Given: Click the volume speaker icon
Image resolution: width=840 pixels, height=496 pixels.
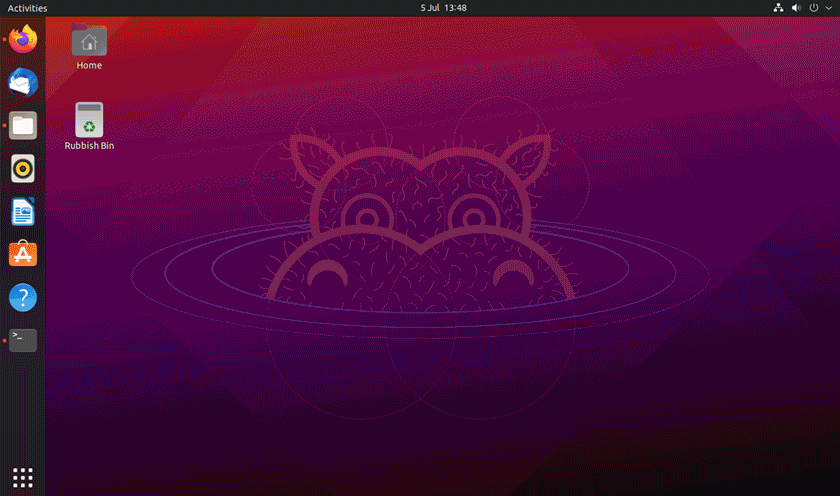Looking at the screenshot, I should point(796,8).
